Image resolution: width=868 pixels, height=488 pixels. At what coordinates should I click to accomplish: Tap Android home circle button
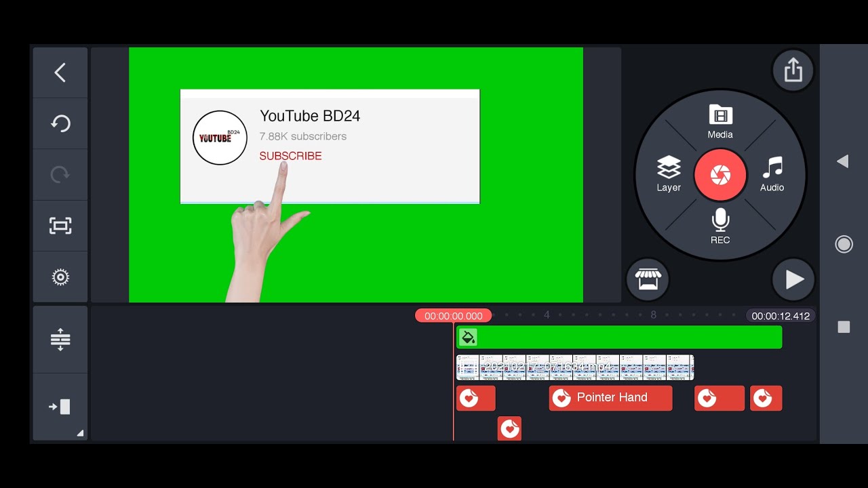coord(844,244)
